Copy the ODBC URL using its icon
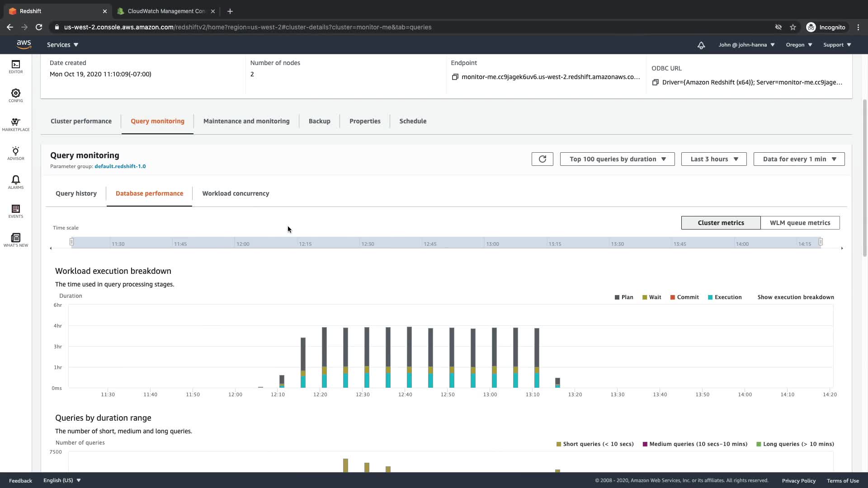 click(655, 82)
